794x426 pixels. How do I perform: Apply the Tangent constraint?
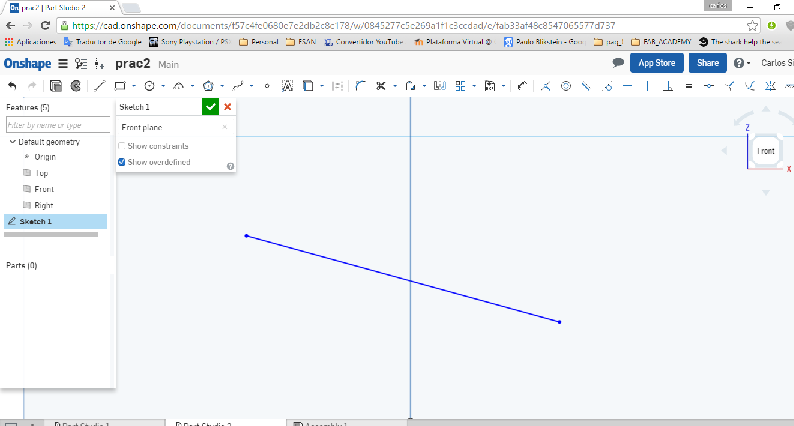607,86
